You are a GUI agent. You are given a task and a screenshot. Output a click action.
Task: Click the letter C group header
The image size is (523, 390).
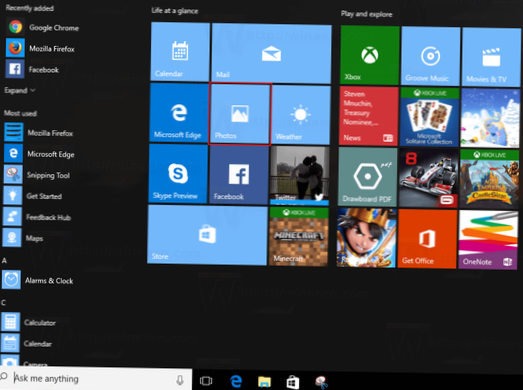4,303
